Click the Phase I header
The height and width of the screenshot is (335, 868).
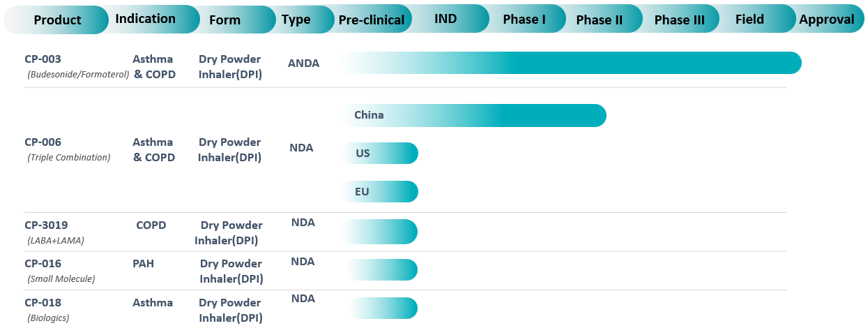pos(524,20)
